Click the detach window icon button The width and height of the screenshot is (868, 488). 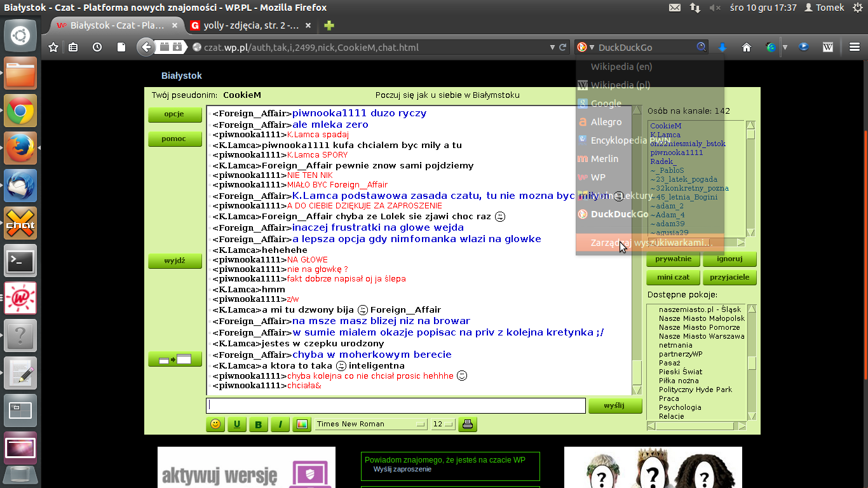tap(175, 360)
